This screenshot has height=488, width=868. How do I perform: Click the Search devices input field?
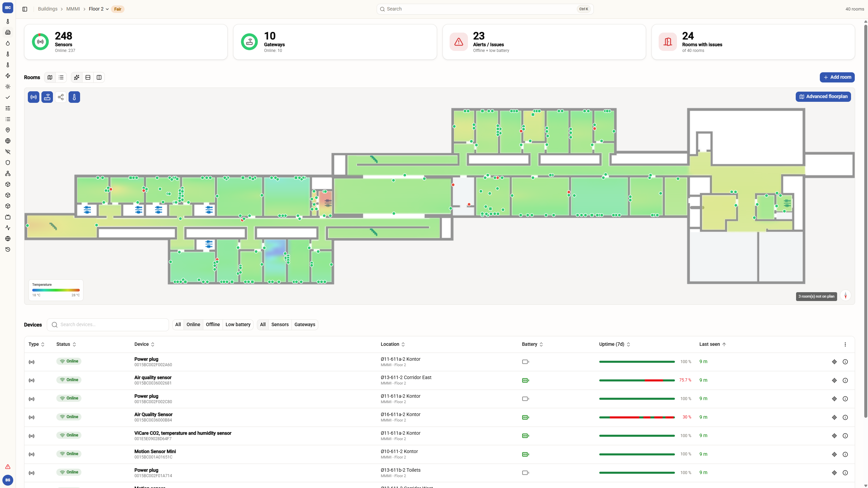pyautogui.click(x=108, y=325)
